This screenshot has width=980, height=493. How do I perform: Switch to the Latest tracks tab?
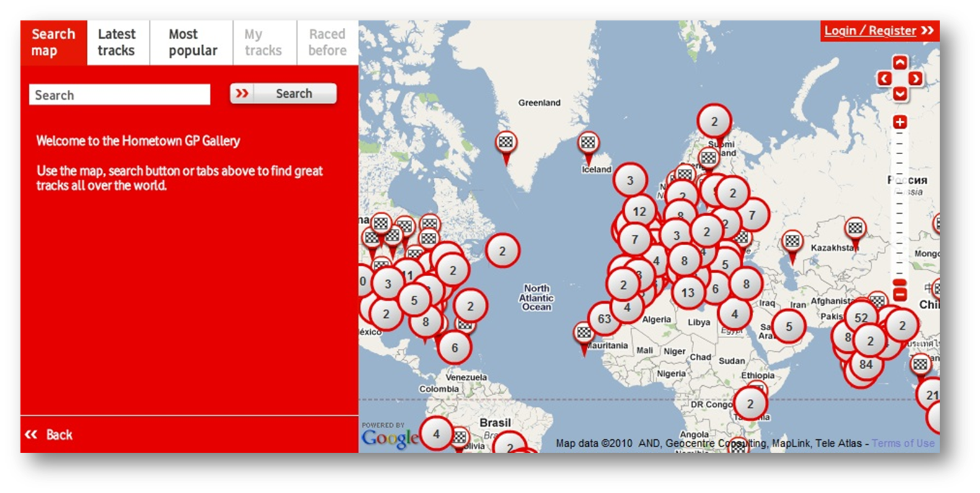pyautogui.click(x=117, y=43)
